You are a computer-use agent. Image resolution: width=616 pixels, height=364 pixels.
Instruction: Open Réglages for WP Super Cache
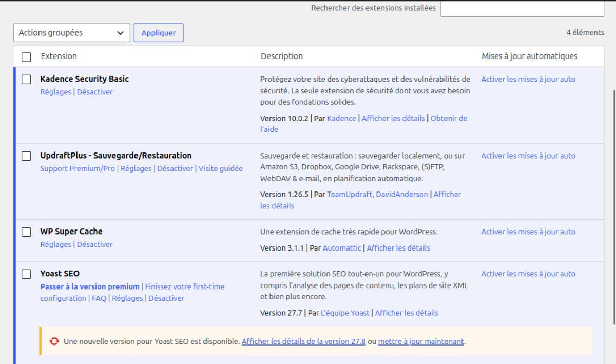click(55, 245)
